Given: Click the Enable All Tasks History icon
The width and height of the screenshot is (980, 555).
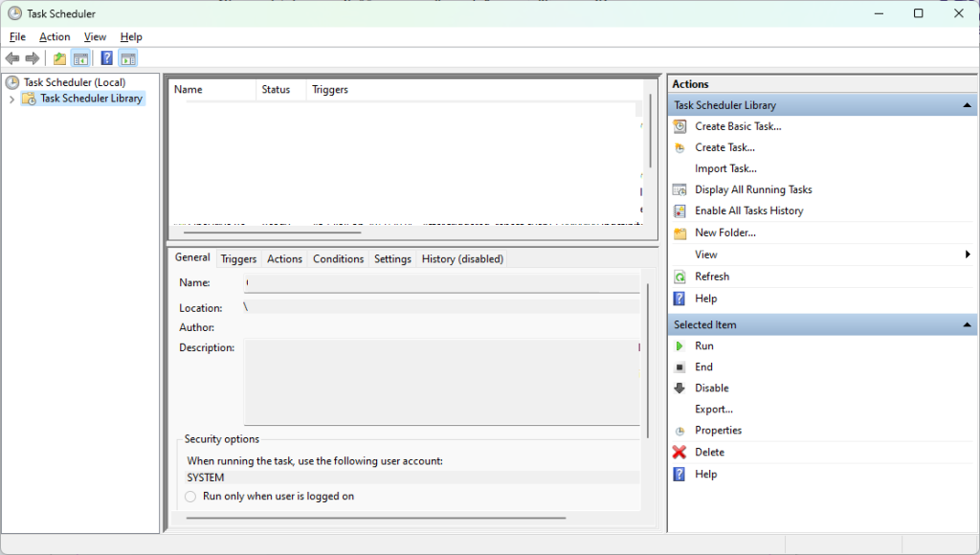Looking at the screenshot, I should [x=680, y=211].
